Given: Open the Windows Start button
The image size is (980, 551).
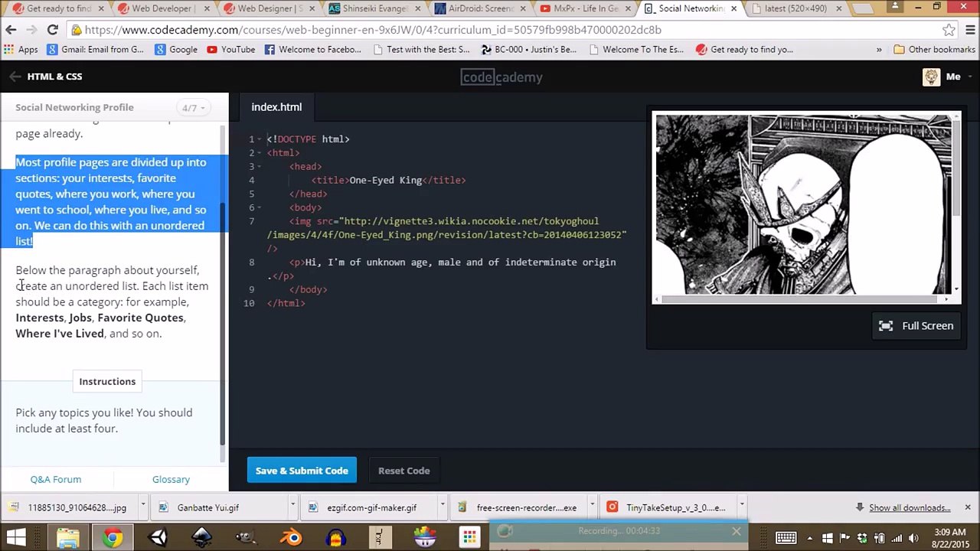Looking at the screenshot, I should tap(16, 538).
